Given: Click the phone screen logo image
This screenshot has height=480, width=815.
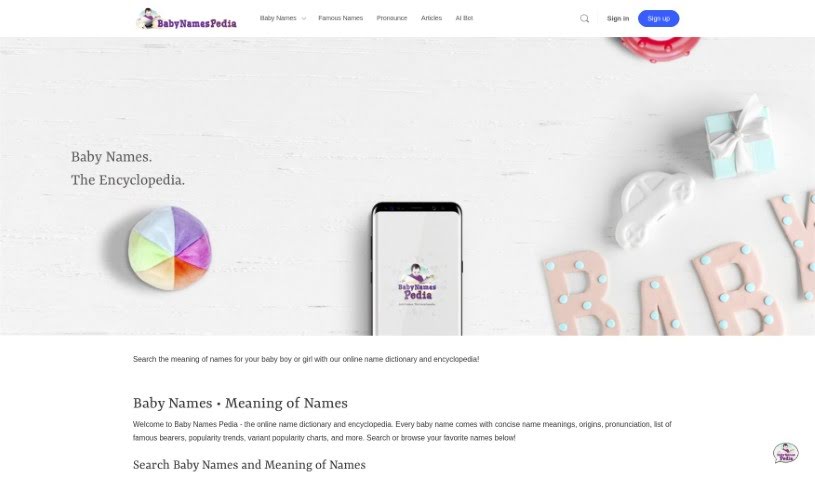Looking at the screenshot, I should [417, 283].
